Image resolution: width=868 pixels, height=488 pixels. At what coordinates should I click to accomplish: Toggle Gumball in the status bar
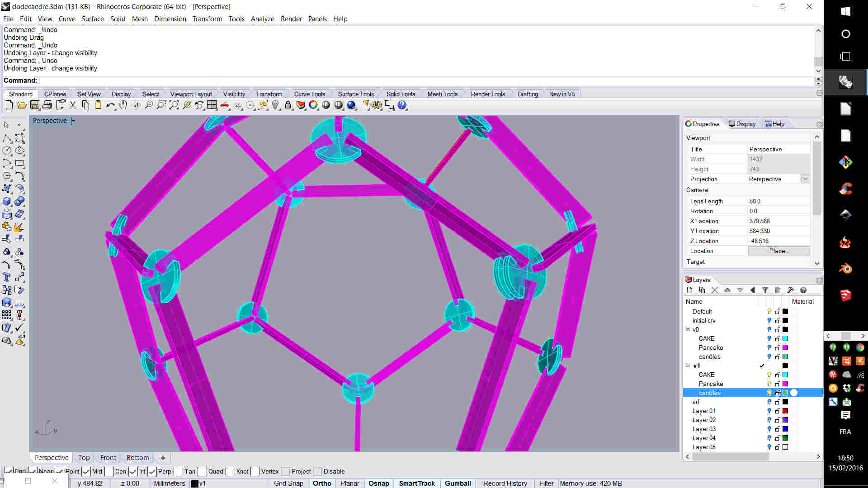[458, 483]
